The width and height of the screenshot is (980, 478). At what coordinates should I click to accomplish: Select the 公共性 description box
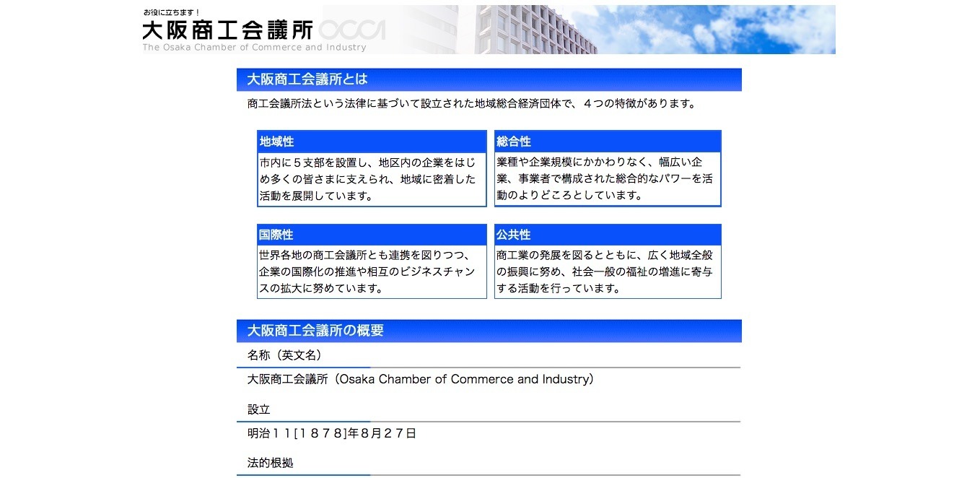click(x=606, y=272)
